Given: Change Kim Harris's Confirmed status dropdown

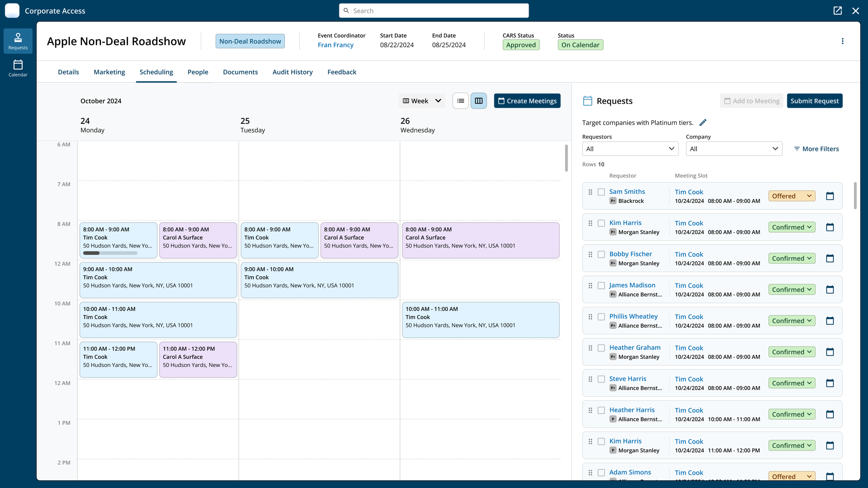Looking at the screenshot, I should [791, 227].
